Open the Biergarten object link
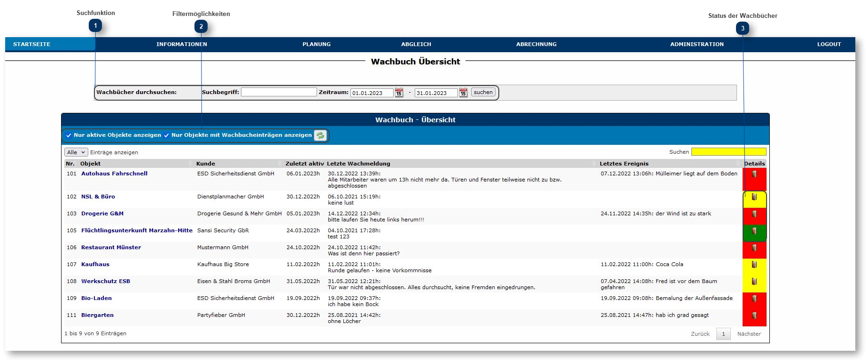 click(97, 315)
